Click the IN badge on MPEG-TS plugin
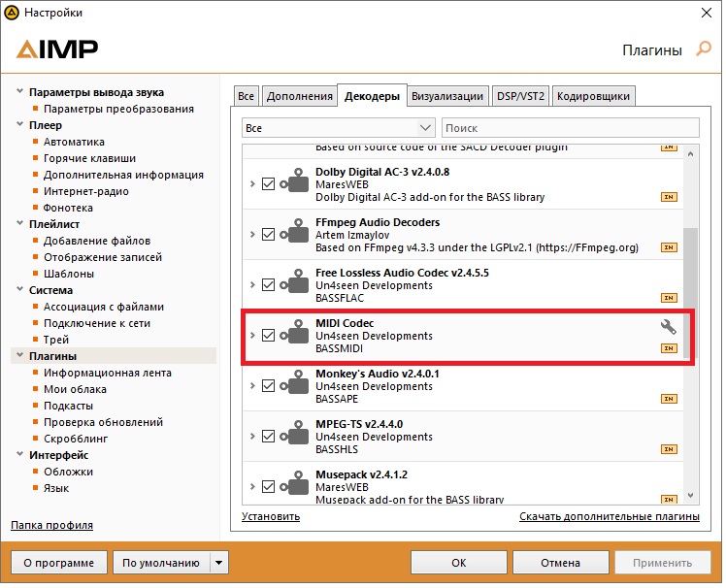This screenshot has width=726, height=588. (x=668, y=449)
